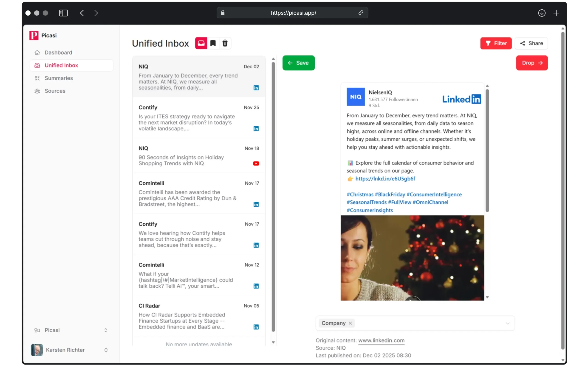Click the Sources icon in the sidebar
Image resolution: width=588 pixels, height=367 pixels.
[x=37, y=91]
